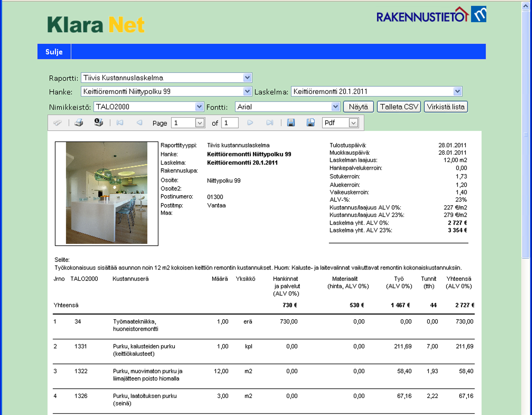Screen dimensions: 532x415
Task: Click the 'Kustannuserä' column header
Action: click(x=130, y=279)
